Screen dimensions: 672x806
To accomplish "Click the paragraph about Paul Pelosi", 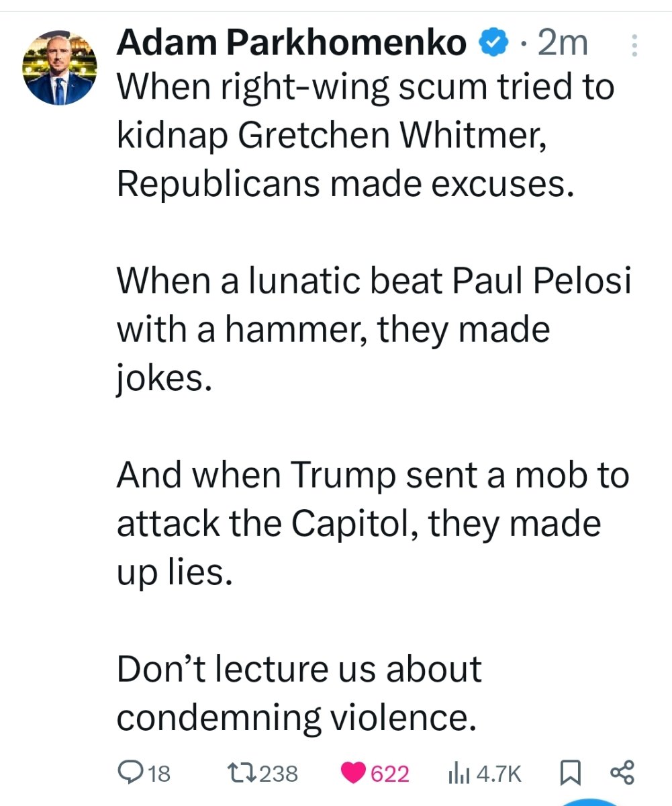I will [x=373, y=329].
